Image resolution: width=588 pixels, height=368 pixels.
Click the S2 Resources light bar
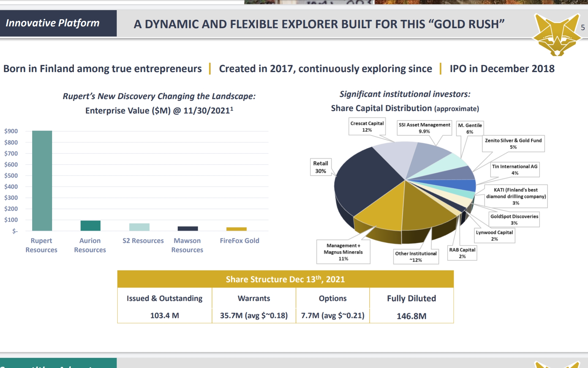(x=139, y=227)
